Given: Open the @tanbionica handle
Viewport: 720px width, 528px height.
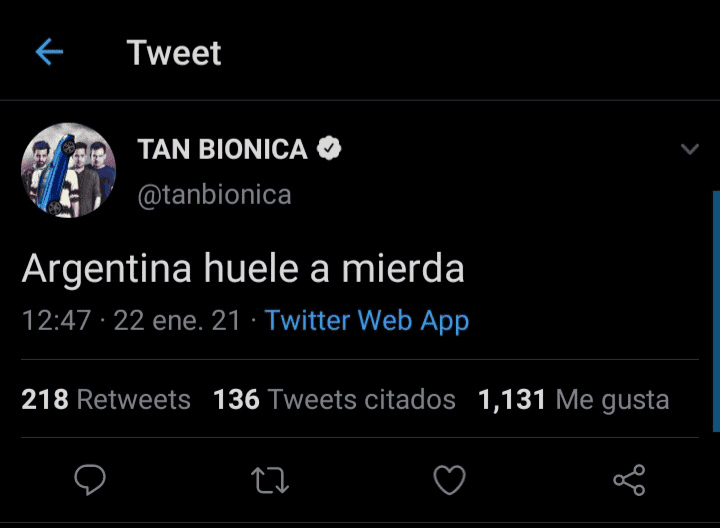Looking at the screenshot, I should click(x=214, y=193).
